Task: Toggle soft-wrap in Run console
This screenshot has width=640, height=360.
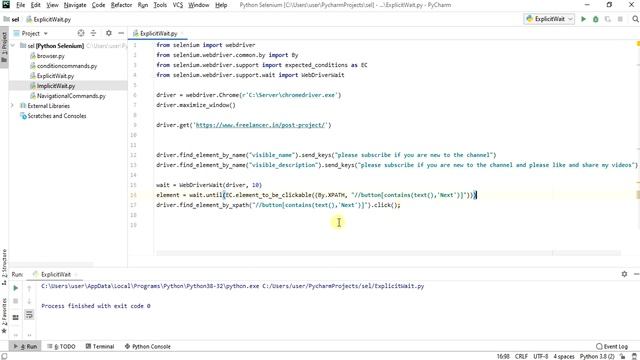Action: (x=29, y=315)
